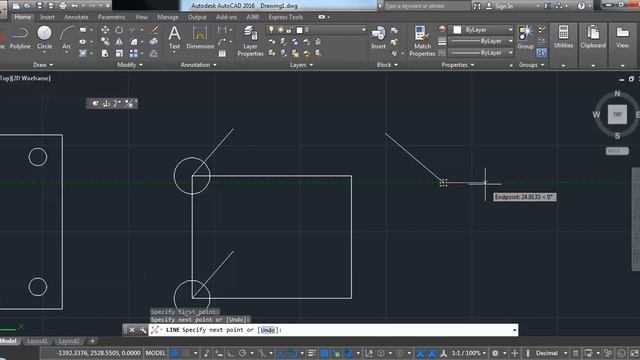Open the Dimension tool
The width and height of the screenshot is (640, 360).
pyautogui.click(x=200, y=38)
